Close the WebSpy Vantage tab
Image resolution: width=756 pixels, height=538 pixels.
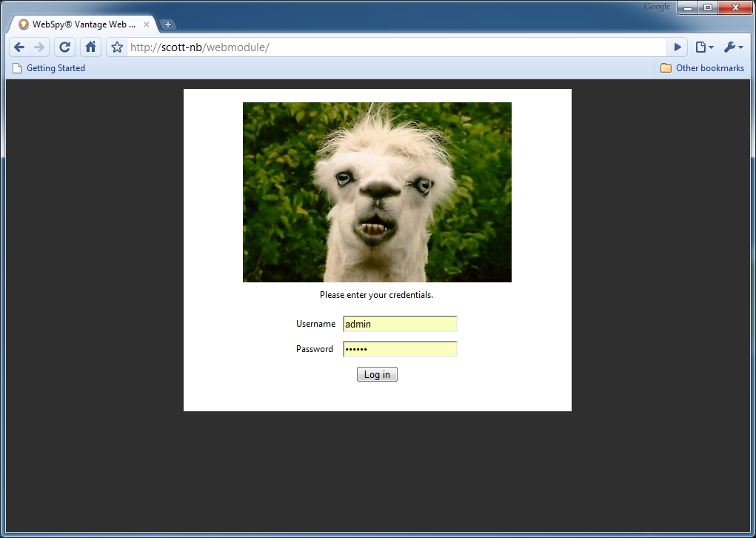tap(147, 24)
